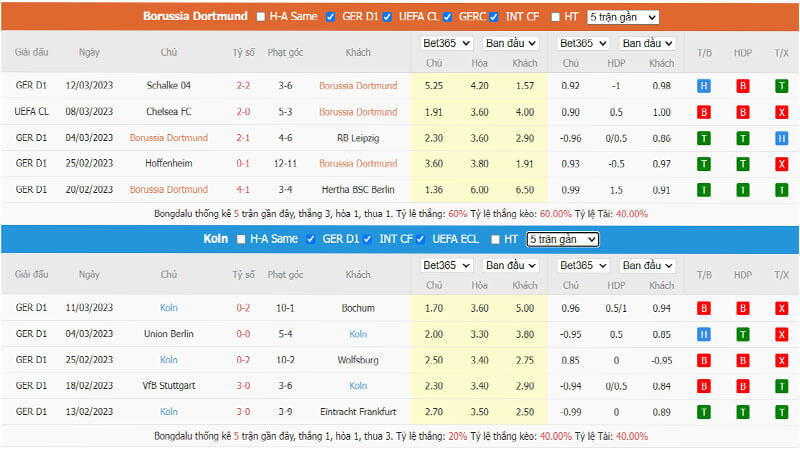
Task: Enable H-A Same checkbox for Borussia Dortmund
Action: click(x=261, y=17)
